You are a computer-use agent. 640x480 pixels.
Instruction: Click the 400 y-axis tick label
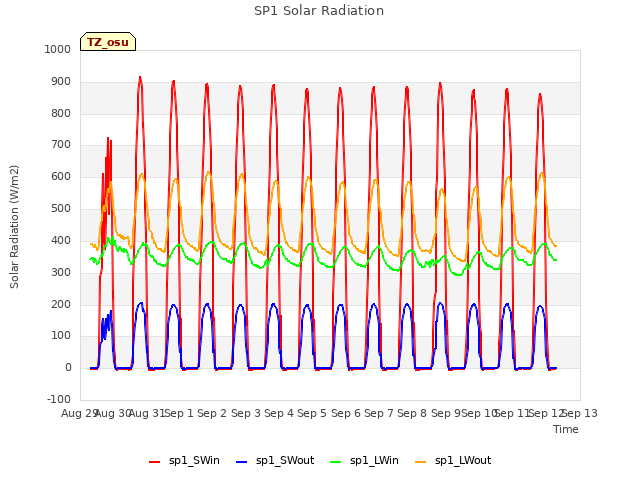point(61,240)
